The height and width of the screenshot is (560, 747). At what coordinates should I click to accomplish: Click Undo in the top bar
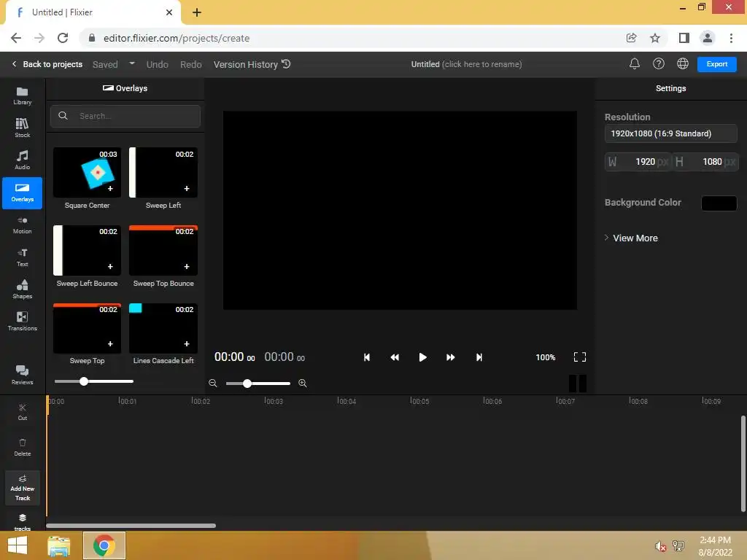click(158, 64)
